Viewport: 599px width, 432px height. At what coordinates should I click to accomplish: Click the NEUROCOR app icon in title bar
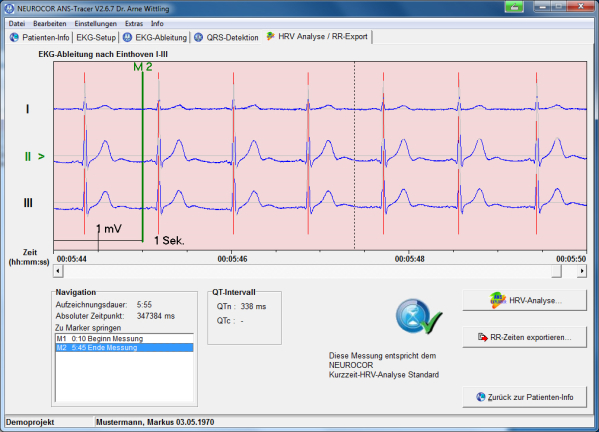coord(9,8)
